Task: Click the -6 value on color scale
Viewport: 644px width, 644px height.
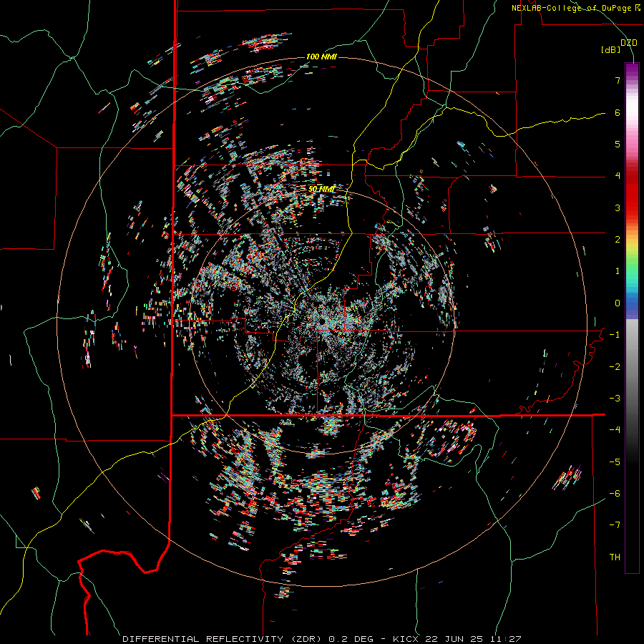Action: (x=615, y=494)
